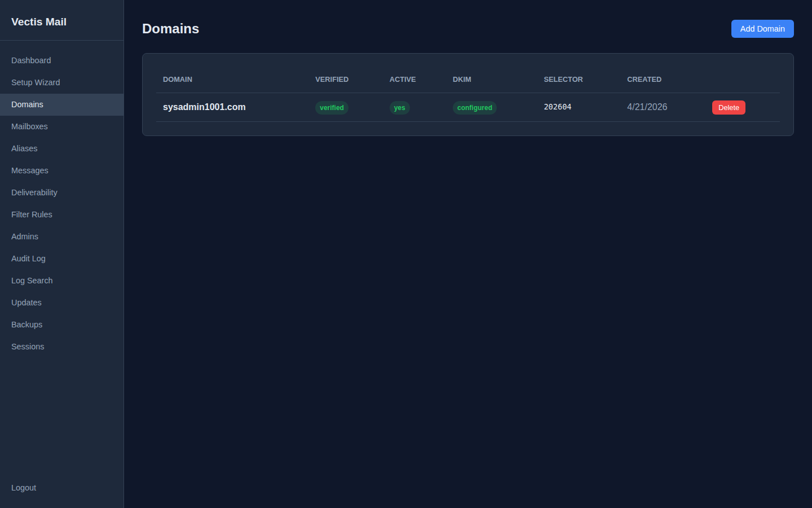This screenshot has height=508, width=812.
Task: Open Filter Rules
Action: point(61,214)
